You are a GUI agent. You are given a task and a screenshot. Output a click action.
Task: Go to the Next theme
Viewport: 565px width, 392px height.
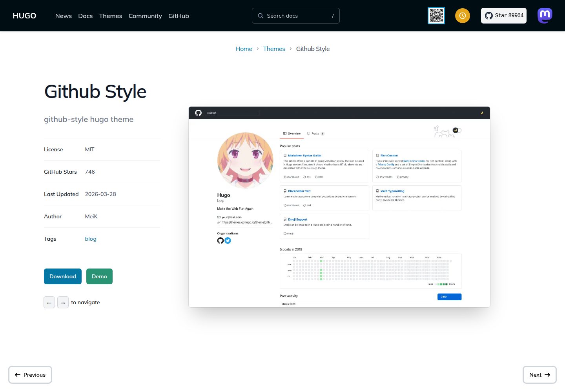539,375
